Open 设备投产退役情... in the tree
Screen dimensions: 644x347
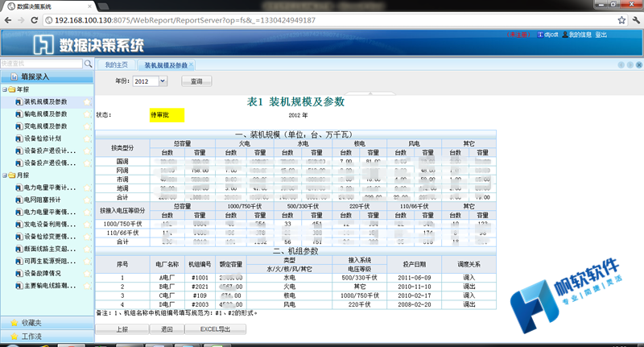[x=50, y=163]
